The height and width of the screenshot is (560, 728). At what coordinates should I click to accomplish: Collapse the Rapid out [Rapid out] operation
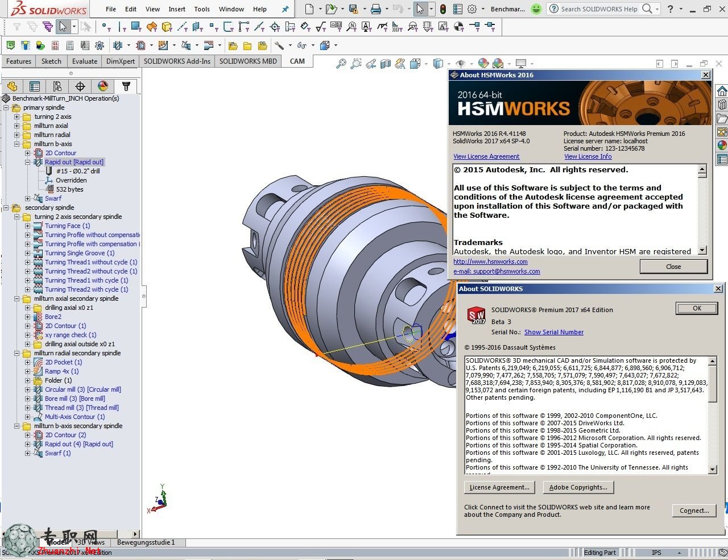[27, 162]
